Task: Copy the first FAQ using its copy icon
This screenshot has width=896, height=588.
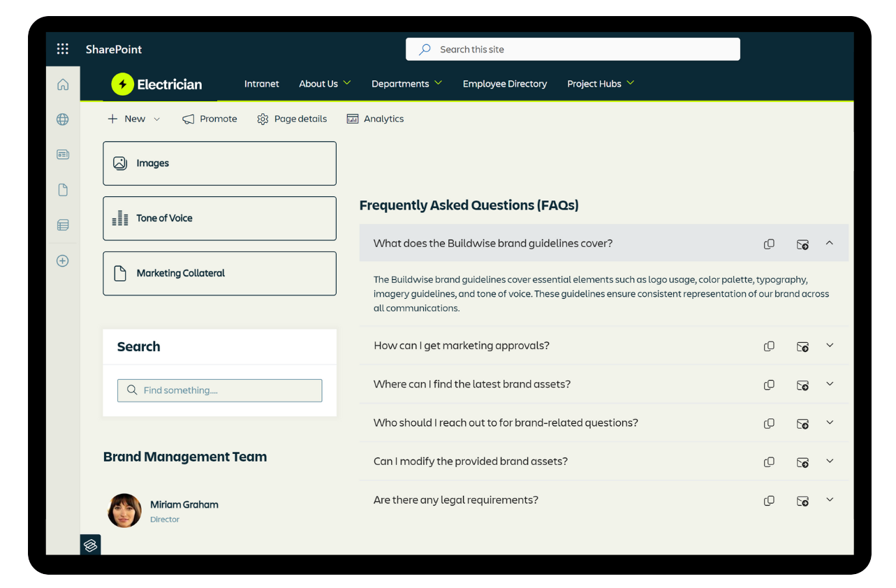Action: coord(769,244)
